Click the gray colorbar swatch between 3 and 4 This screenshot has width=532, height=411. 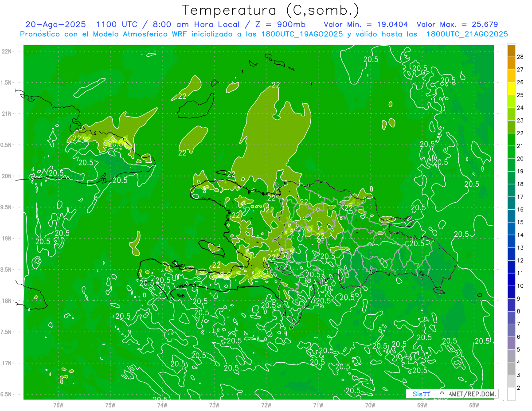511,369
